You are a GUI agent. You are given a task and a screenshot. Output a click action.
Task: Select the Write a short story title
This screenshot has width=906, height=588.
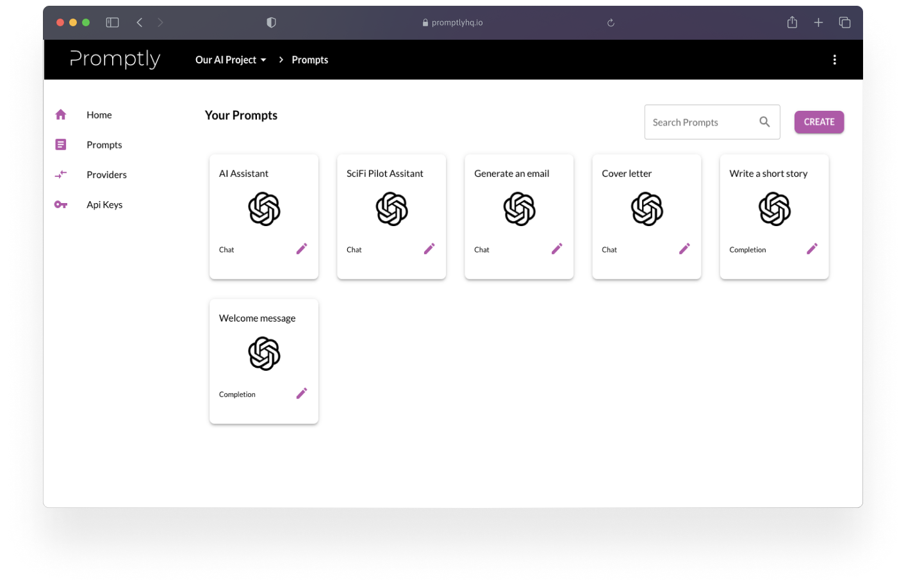[768, 174]
